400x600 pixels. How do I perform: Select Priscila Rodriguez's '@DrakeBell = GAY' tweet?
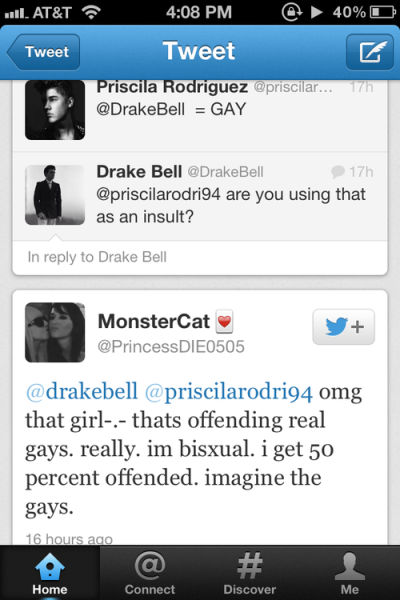coord(200,116)
